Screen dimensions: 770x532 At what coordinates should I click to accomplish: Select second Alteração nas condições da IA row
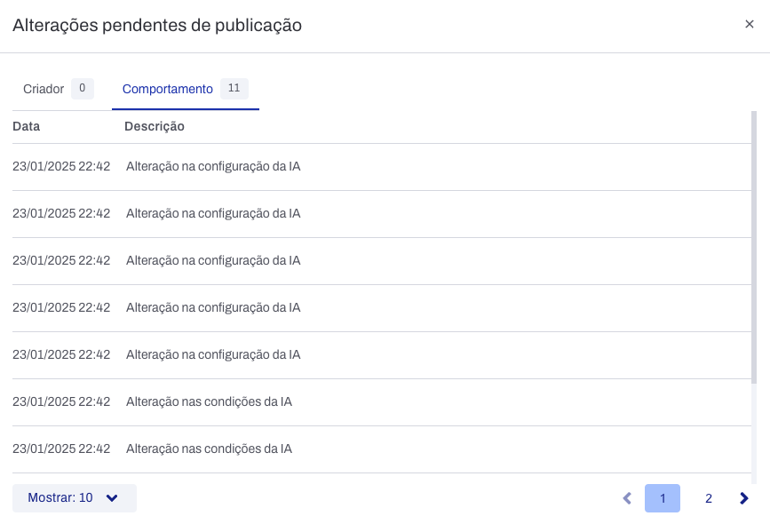click(x=209, y=449)
